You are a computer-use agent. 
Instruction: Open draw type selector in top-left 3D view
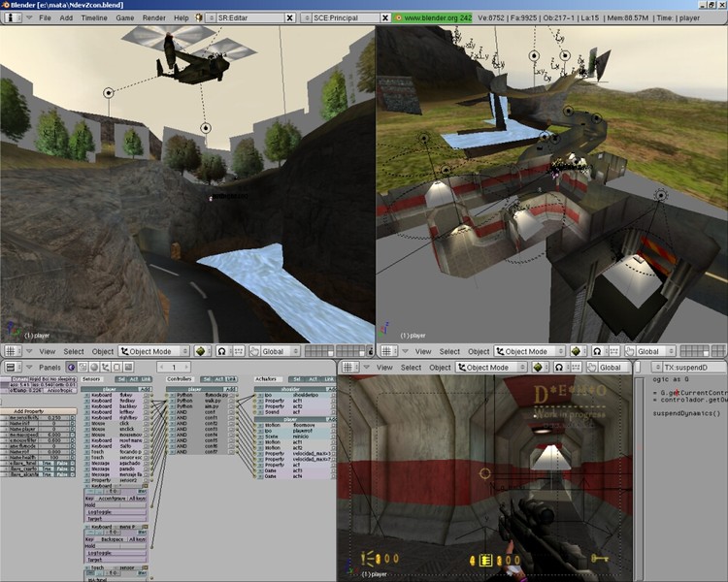click(202, 351)
